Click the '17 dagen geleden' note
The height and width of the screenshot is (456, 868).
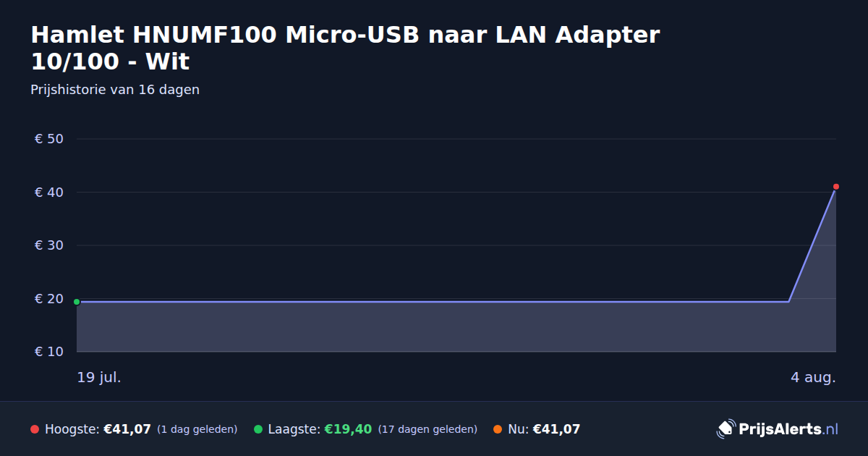point(427,429)
